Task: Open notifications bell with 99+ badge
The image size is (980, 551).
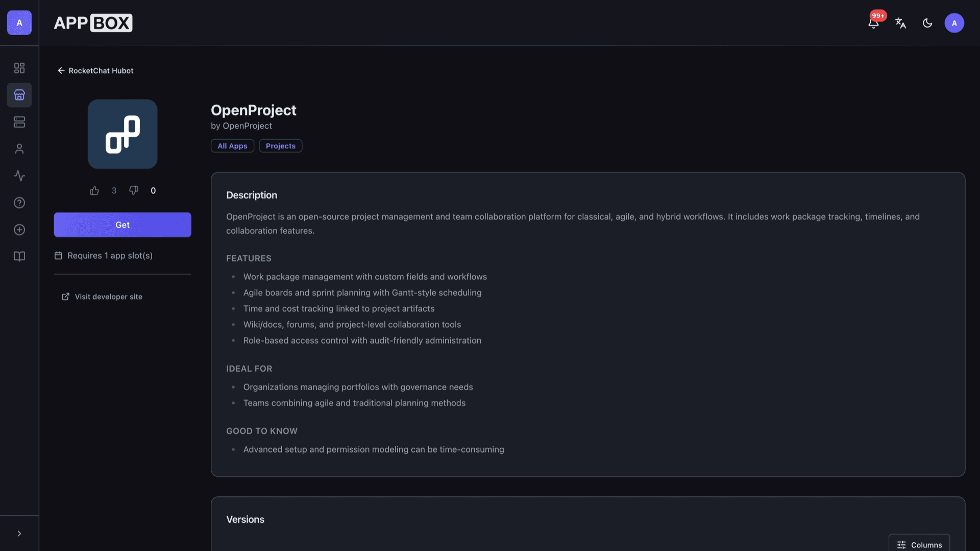Action: click(874, 23)
